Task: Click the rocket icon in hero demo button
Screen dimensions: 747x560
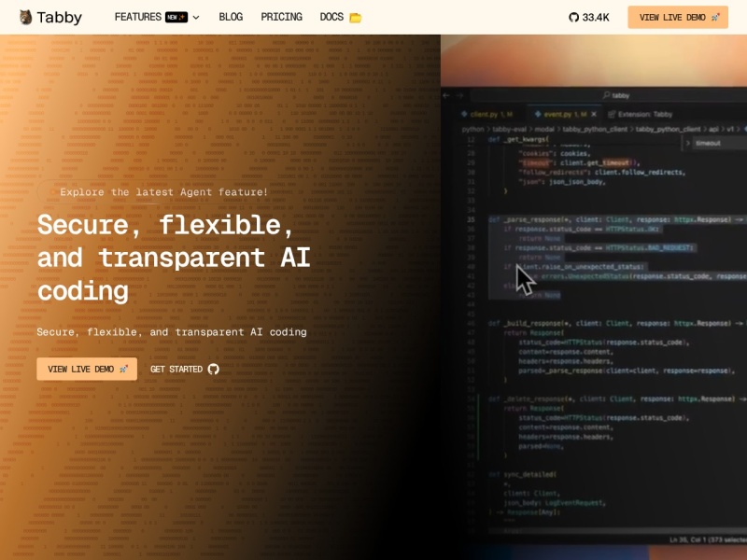Action: point(123,369)
